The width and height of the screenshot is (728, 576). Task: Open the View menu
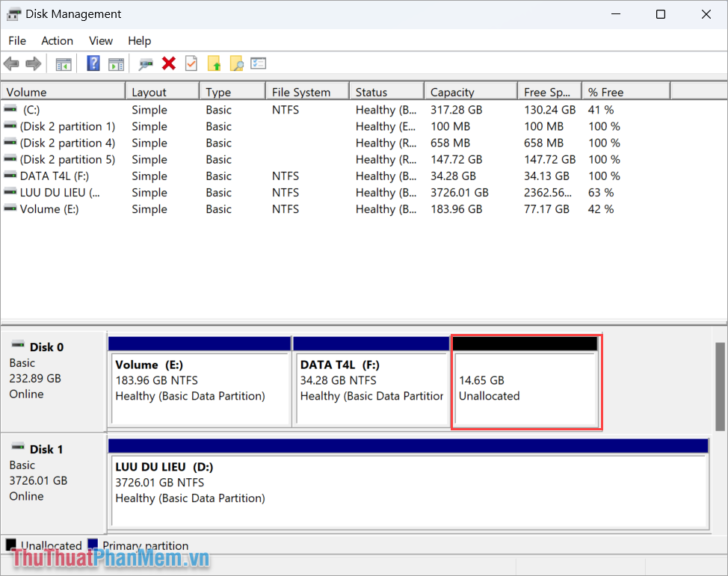(x=100, y=40)
